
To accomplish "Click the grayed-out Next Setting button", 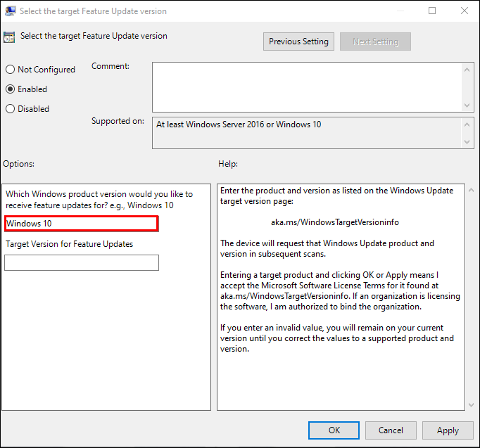I will [x=375, y=41].
